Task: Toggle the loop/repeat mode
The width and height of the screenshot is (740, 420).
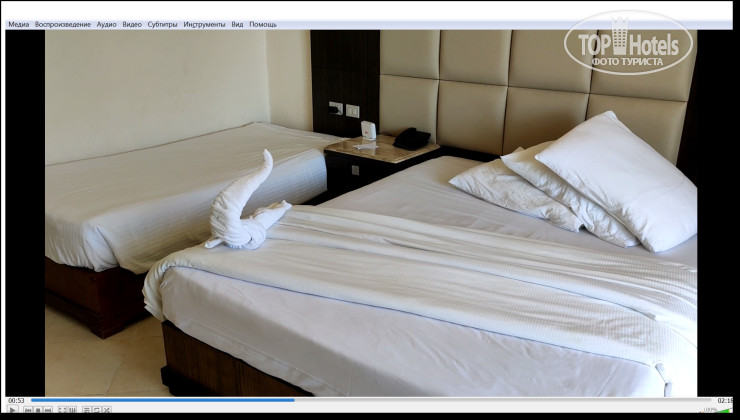Action: pos(96,410)
